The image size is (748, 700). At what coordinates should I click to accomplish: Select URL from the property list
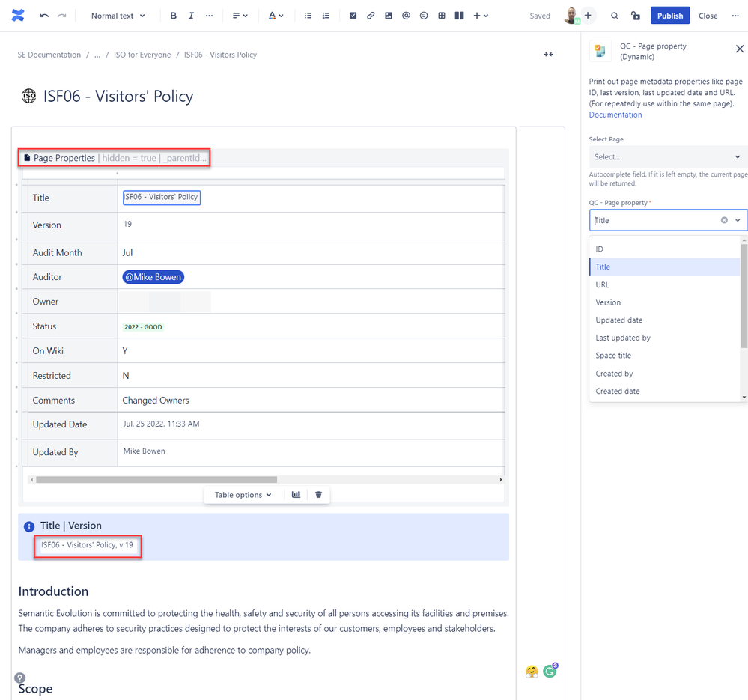coord(665,284)
